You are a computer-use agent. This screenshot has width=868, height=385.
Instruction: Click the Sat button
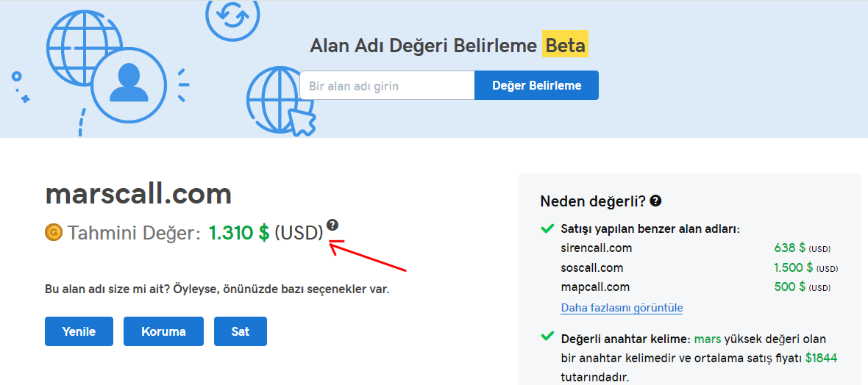tap(241, 331)
